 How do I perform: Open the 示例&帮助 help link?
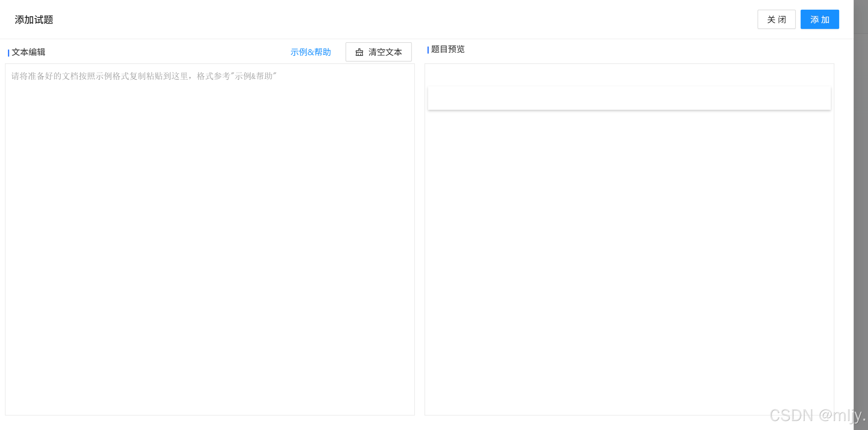pos(310,52)
